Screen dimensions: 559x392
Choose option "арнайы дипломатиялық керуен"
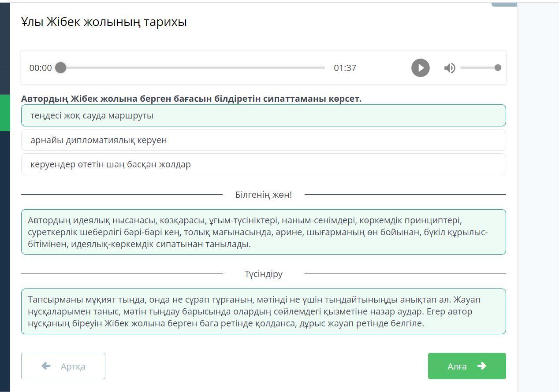pos(263,140)
